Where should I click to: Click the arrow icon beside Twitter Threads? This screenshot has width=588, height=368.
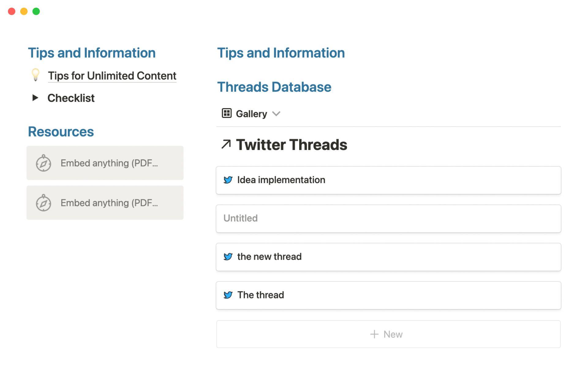tap(226, 144)
